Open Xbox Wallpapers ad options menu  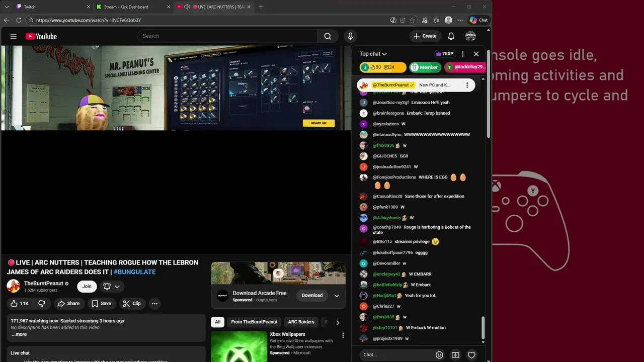coord(343,335)
